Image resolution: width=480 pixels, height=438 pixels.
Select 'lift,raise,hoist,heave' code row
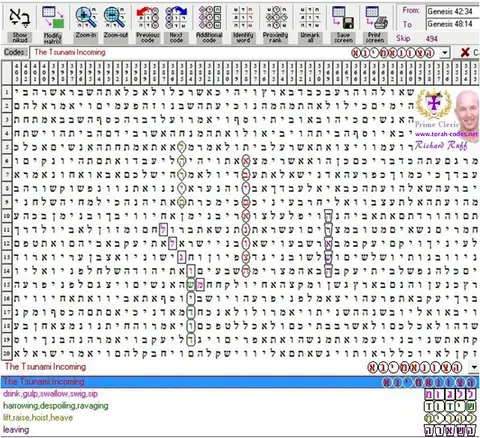pyautogui.click(x=240, y=418)
